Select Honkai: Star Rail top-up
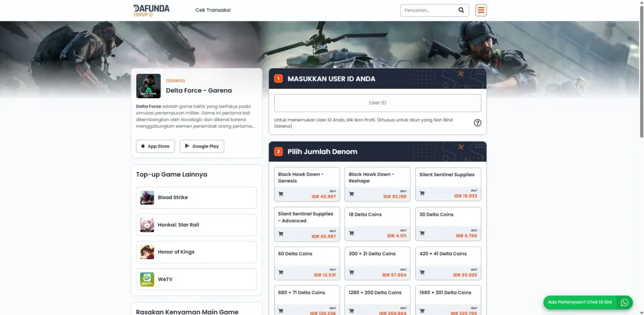This screenshot has height=315, width=644. coord(196,225)
